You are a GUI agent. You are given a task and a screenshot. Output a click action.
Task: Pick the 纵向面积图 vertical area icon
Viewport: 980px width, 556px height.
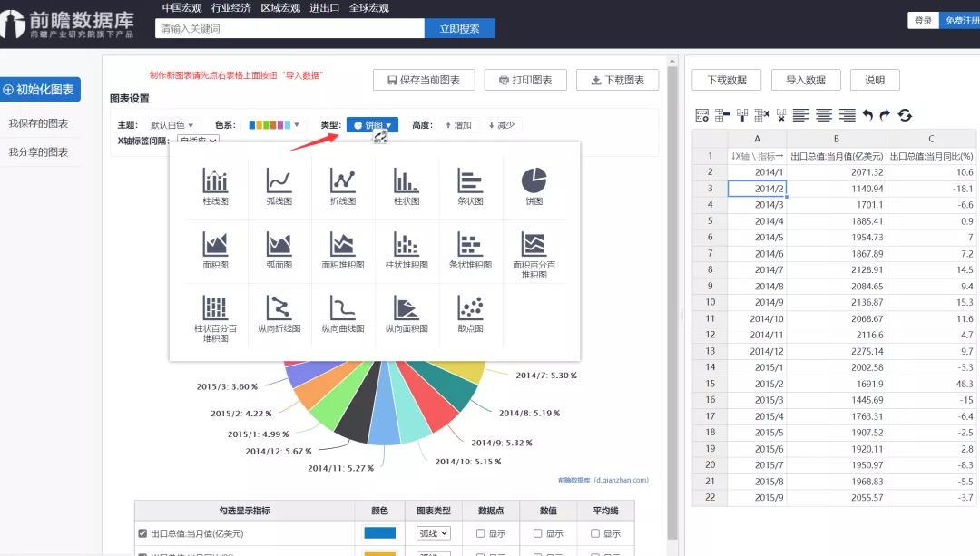pos(407,314)
